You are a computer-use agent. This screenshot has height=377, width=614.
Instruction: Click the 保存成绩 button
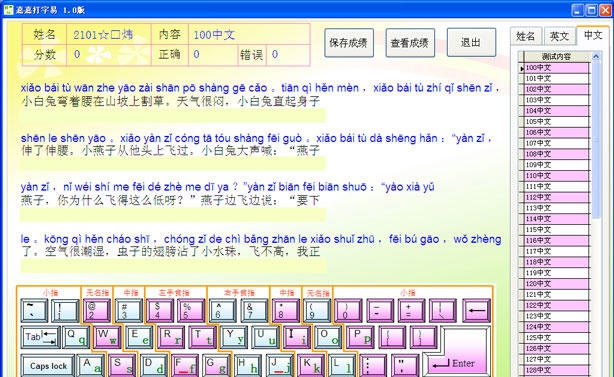(x=349, y=43)
